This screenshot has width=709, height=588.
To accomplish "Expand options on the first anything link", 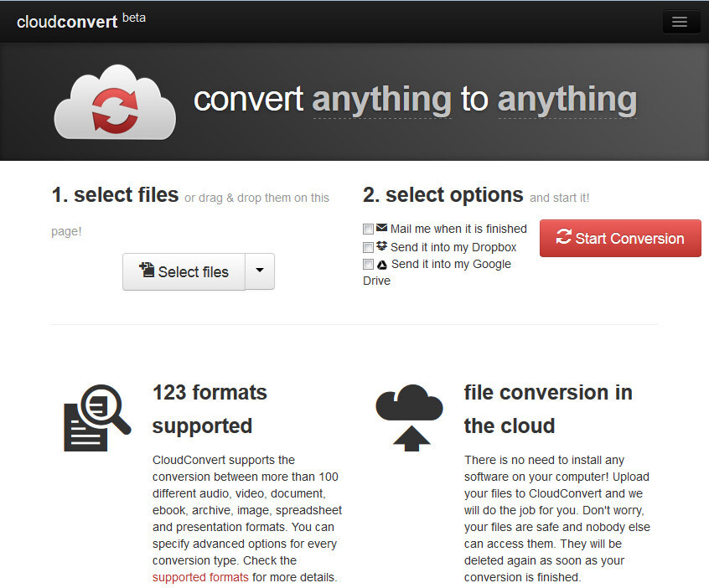I will (x=381, y=99).
